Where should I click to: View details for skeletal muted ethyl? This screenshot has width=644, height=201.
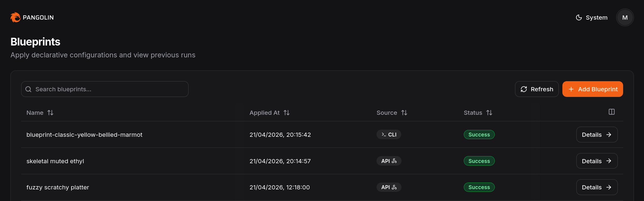coord(597,161)
